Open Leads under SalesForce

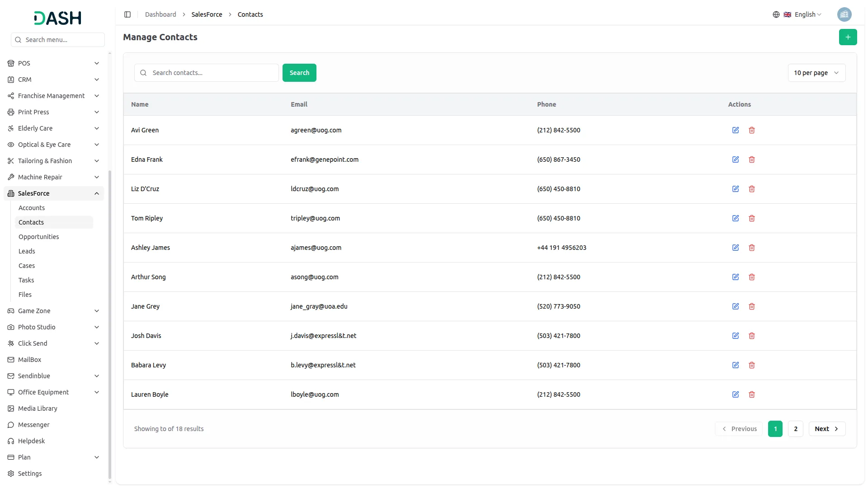pyautogui.click(x=54, y=251)
